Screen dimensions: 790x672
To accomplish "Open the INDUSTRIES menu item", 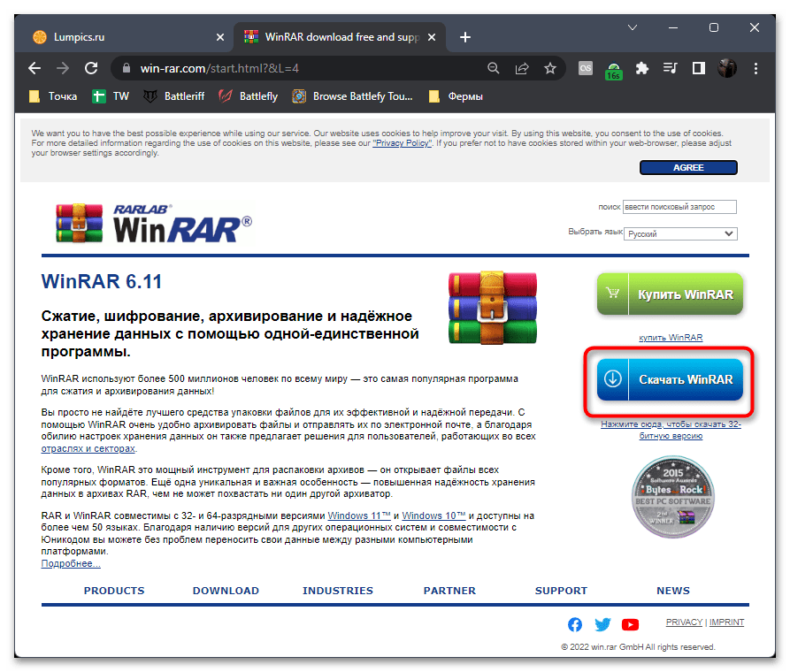I will 338,591.
